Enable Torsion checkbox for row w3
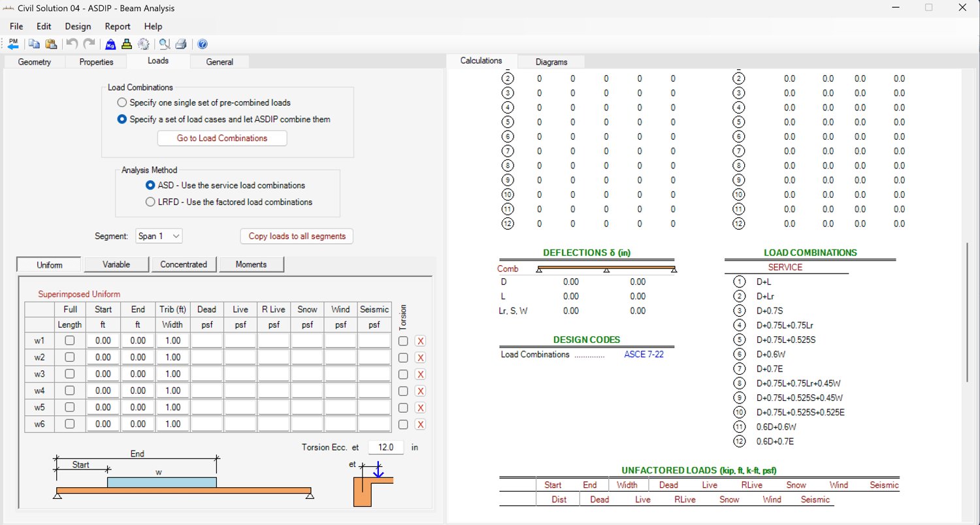Image resolution: width=980 pixels, height=525 pixels. pos(403,374)
